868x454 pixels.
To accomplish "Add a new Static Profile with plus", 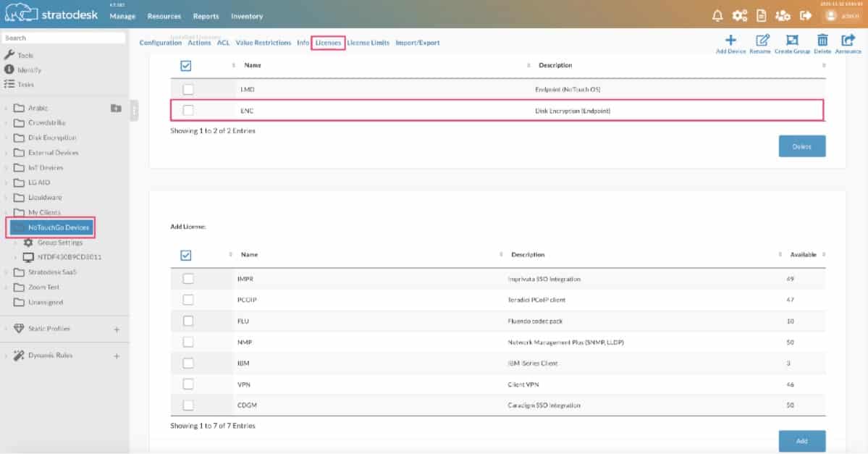I will pos(117,329).
